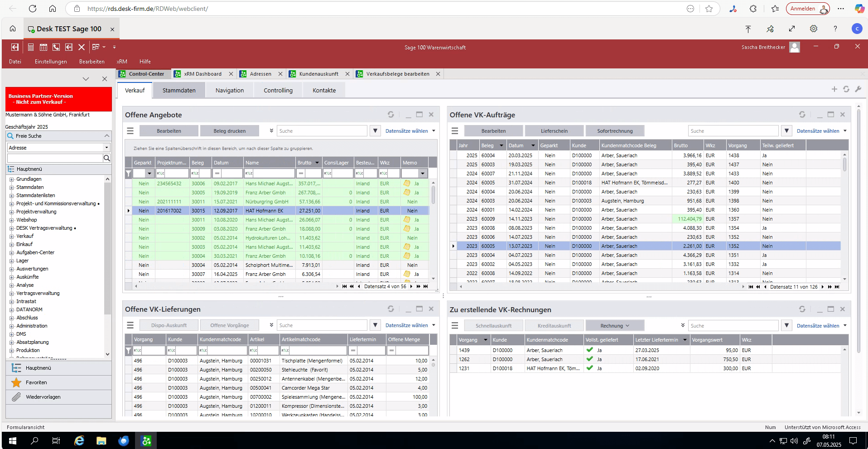The height and width of the screenshot is (449, 868).
Task: Open the Kundenauskunft tab
Action: coord(318,74)
